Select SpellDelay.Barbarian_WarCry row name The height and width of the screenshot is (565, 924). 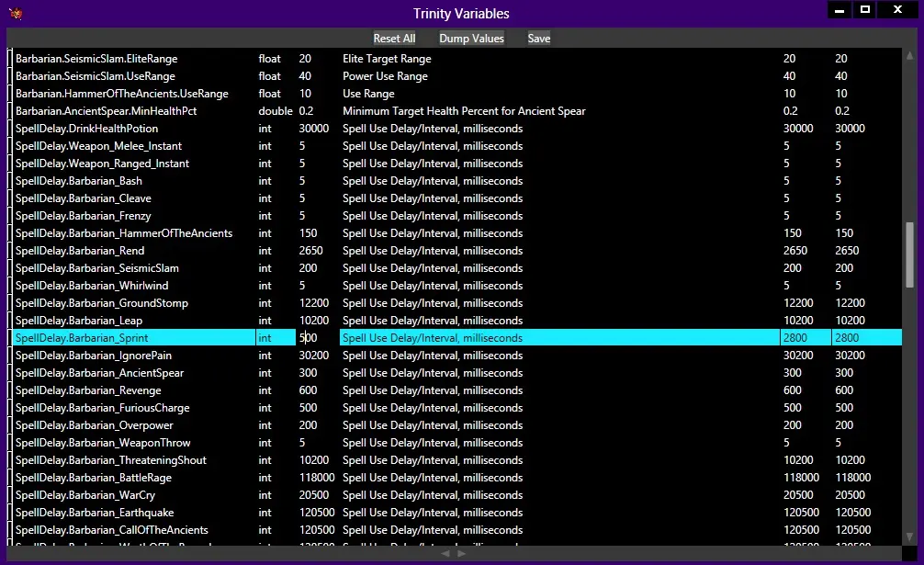pos(85,495)
